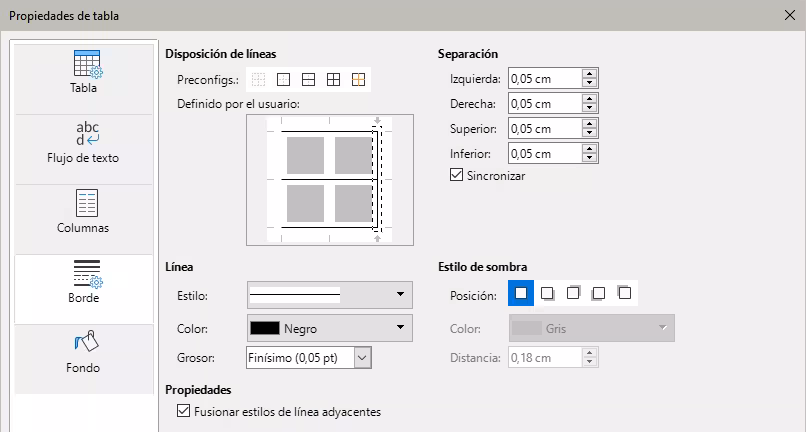Click the black color swatch in Color

tap(265, 328)
